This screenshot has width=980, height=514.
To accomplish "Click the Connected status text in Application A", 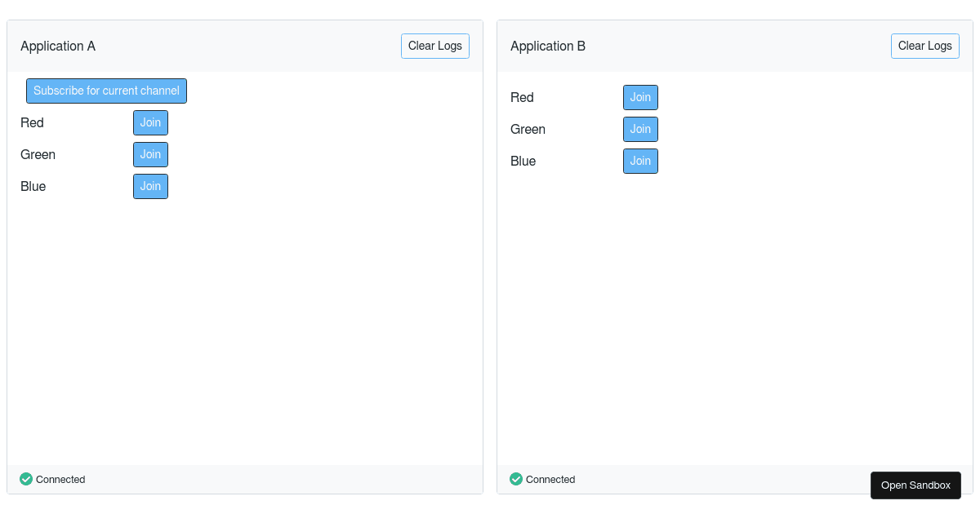I will tap(60, 479).
